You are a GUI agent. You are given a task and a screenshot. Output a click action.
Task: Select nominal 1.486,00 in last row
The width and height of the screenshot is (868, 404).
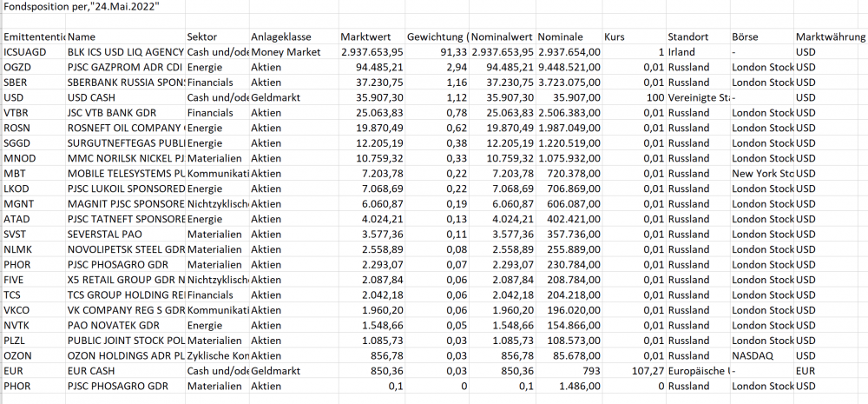569,386
